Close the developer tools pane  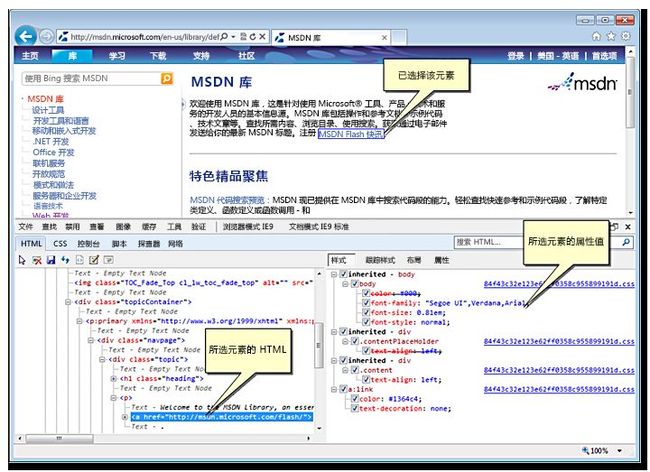(x=628, y=227)
